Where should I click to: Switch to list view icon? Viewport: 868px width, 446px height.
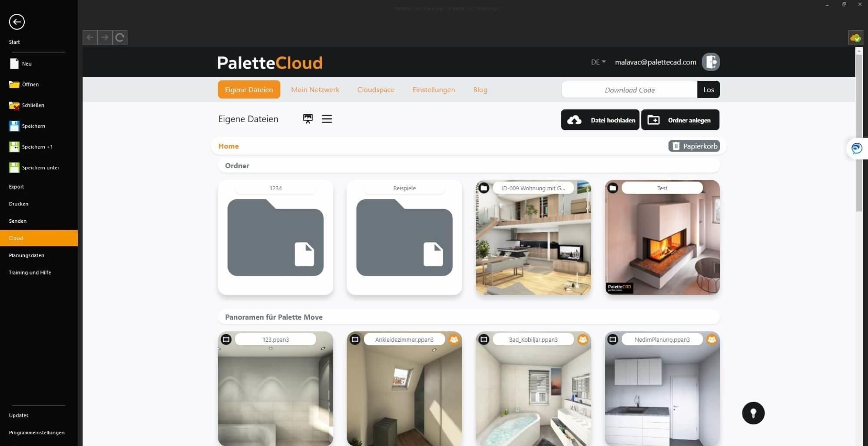(x=327, y=119)
